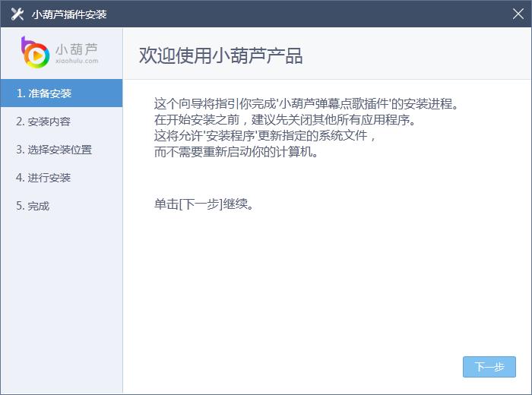Click the xiaohulu.com text under the logo
Screen dimensions: 532x395
77,61
